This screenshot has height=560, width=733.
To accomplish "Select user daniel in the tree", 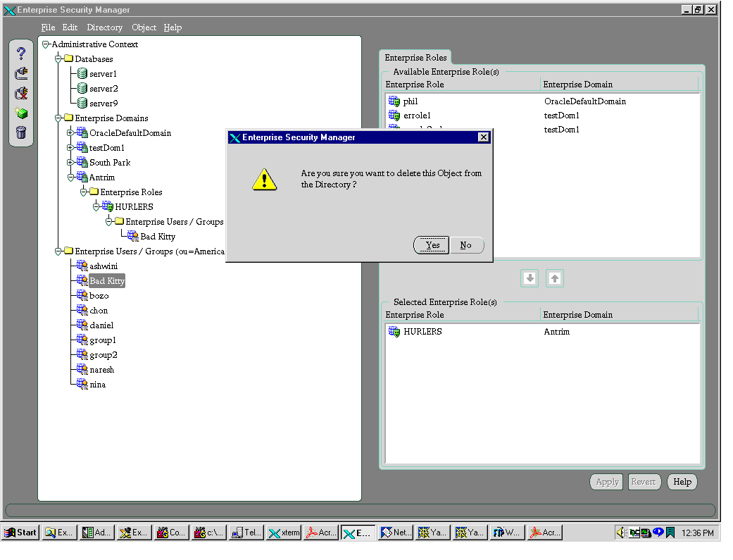I will point(101,325).
